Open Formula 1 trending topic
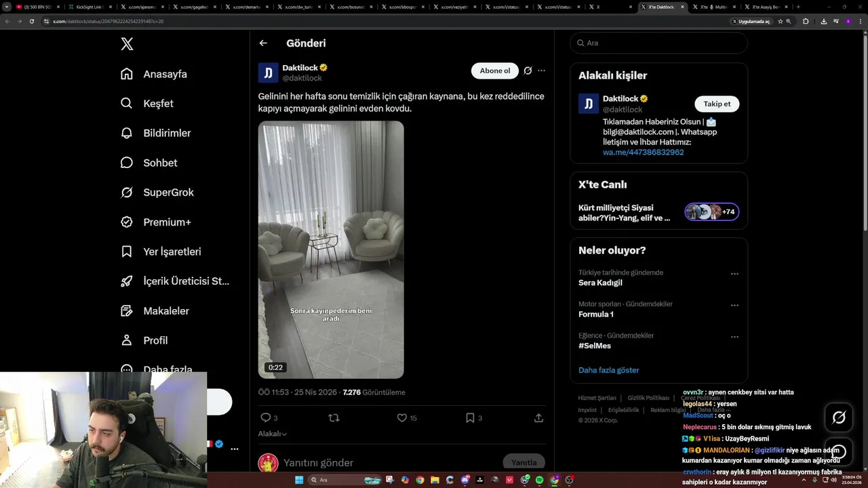This screenshot has height=488, width=868. click(596, 314)
